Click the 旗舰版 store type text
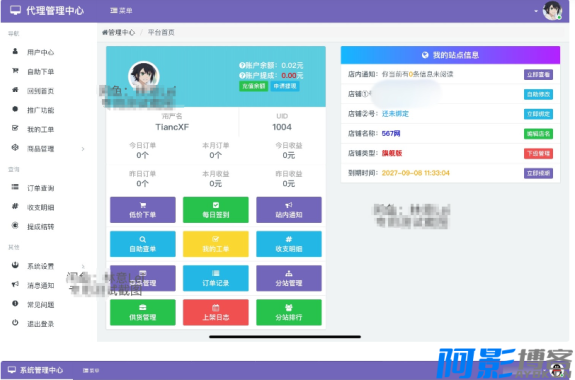 (392, 153)
